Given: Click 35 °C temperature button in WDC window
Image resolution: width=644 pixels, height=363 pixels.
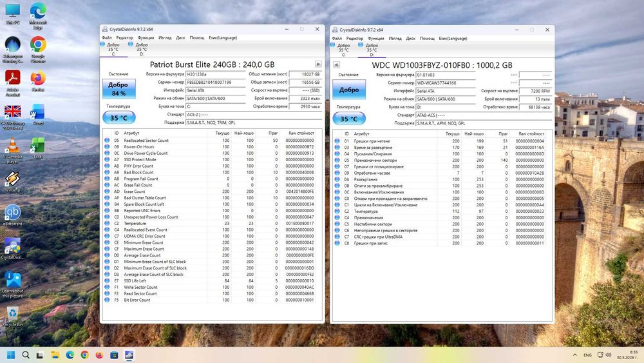Looking at the screenshot, I should click(348, 119).
